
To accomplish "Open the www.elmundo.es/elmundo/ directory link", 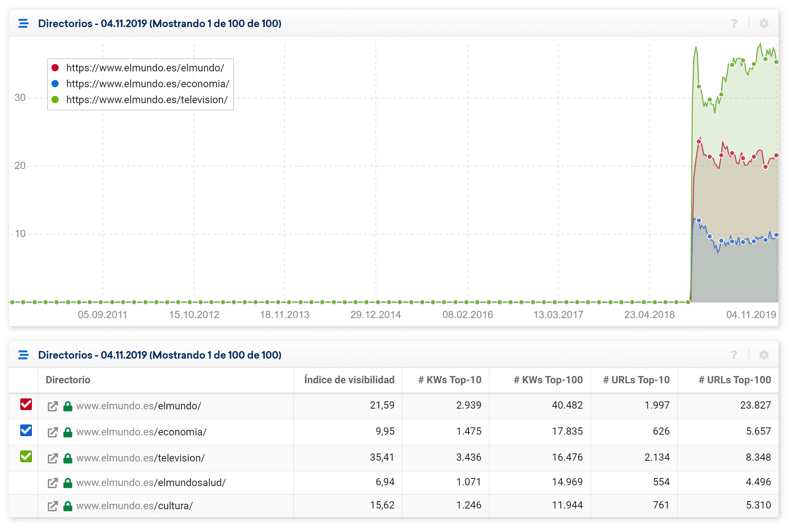I will 139,406.
